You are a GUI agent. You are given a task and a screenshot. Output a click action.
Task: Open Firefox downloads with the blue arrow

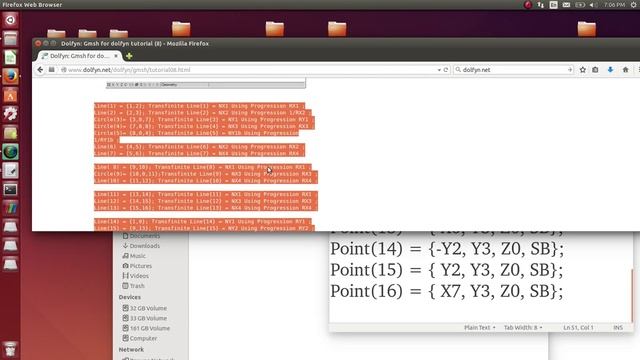click(610, 70)
